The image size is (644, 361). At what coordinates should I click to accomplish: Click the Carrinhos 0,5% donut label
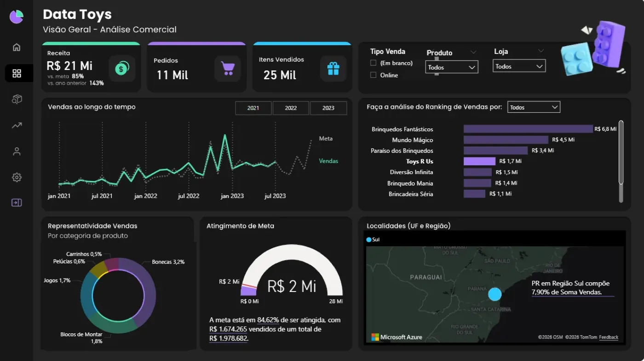84,254
